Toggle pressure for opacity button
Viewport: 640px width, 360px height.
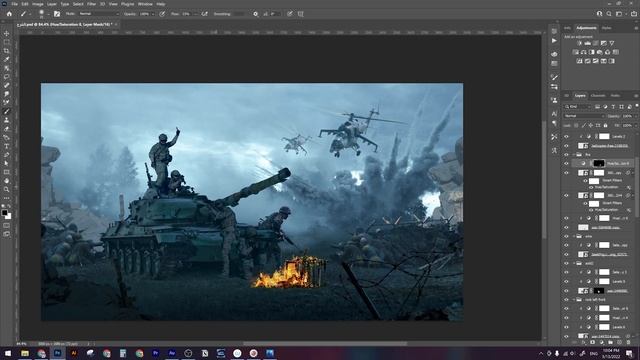coord(162,14)
